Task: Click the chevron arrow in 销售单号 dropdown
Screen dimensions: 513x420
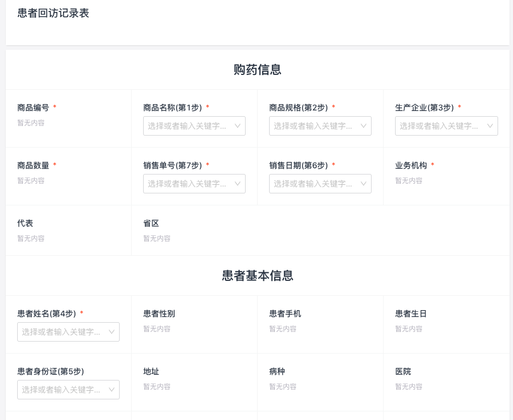Action: coord(238,184)
